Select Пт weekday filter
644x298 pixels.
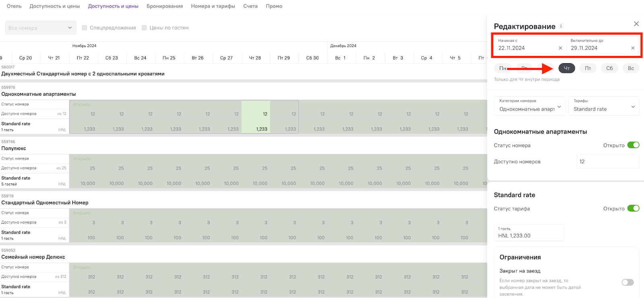(588, 68)
